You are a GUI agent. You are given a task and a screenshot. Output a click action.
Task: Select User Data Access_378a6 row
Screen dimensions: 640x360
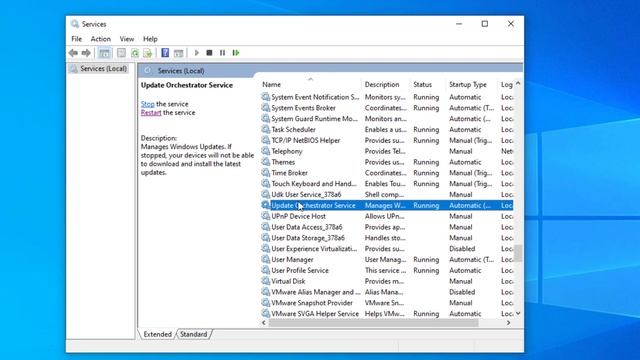tap(387, 227)
